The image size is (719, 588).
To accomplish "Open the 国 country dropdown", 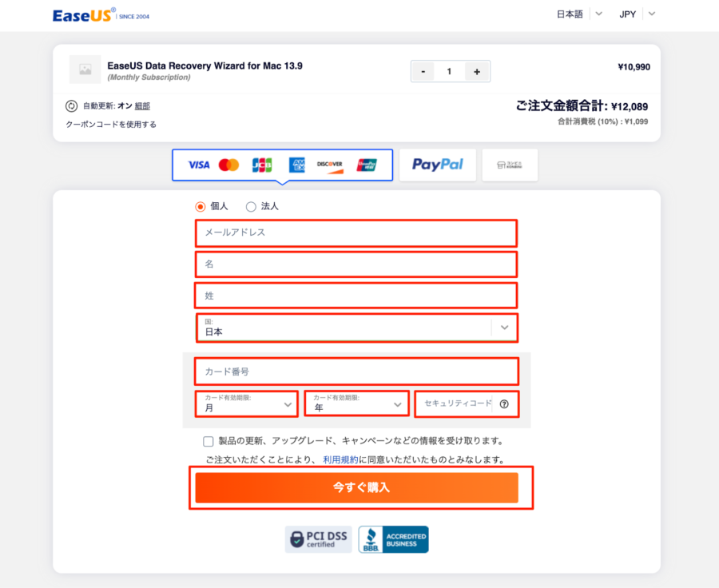I will (357, 328).
